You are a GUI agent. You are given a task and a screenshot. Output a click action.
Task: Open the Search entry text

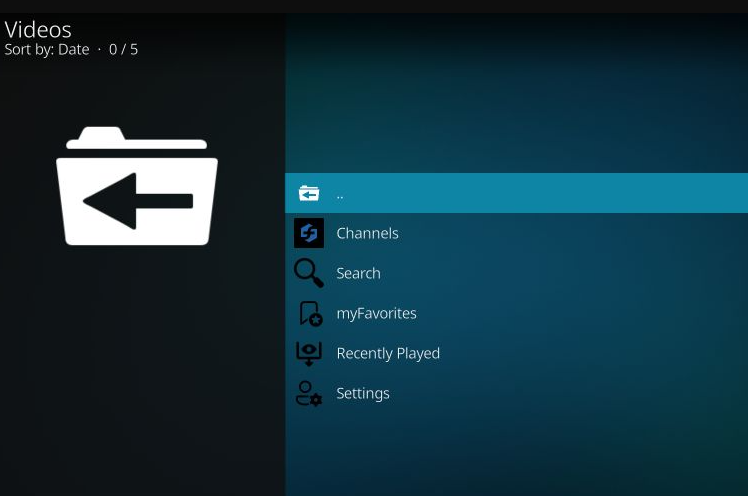[358, 273]
